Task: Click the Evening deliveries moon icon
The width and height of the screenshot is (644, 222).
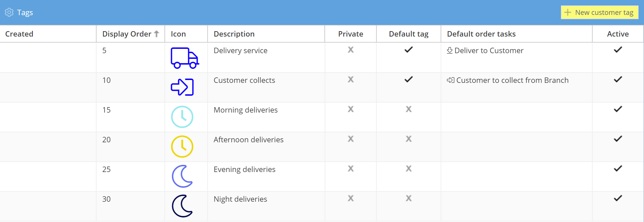Action: point(182,176)
